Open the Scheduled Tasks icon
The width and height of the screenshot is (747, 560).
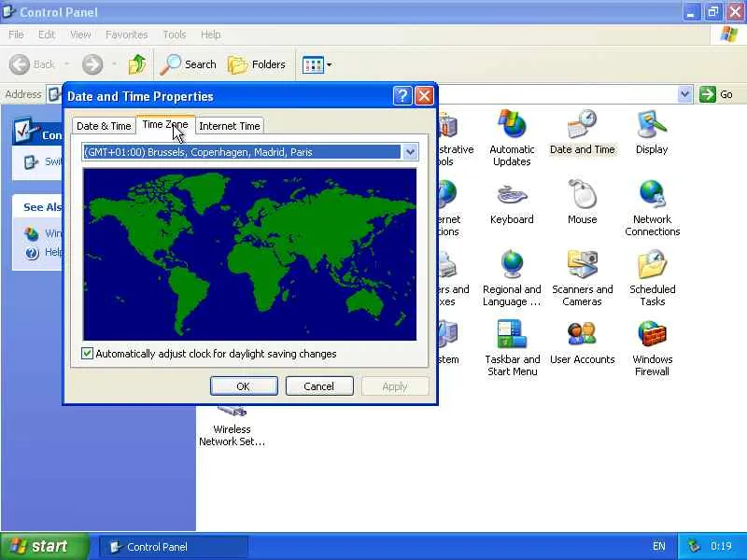[652, 278]
